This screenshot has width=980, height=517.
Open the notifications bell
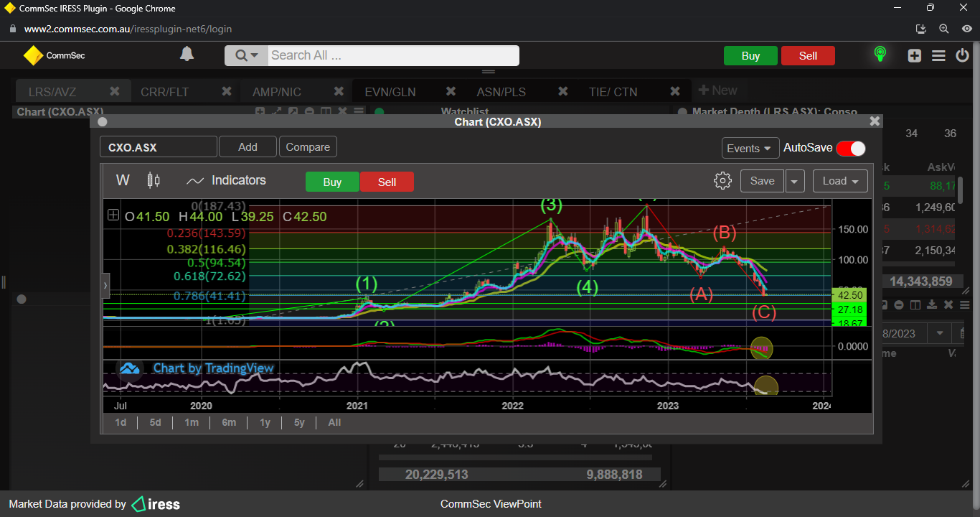coord(187,55)
